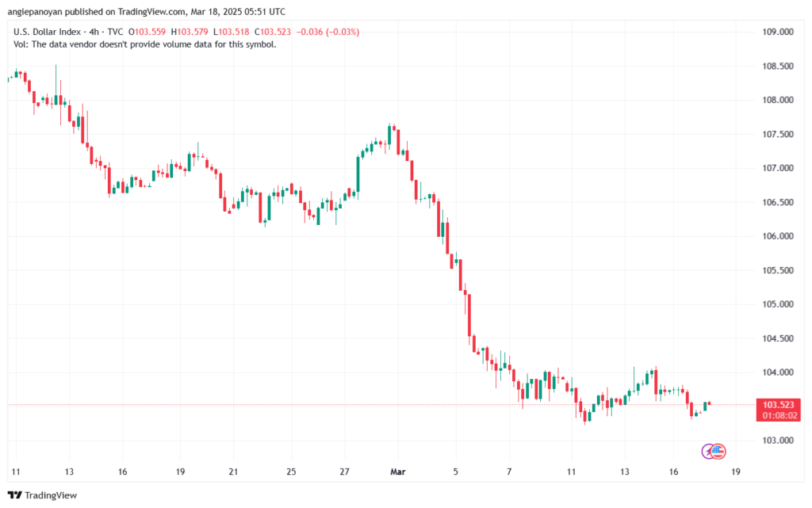The width and height of the screenshot is (812, 508).
Task: Click the 5 date label on time axis
Action: 456,472
